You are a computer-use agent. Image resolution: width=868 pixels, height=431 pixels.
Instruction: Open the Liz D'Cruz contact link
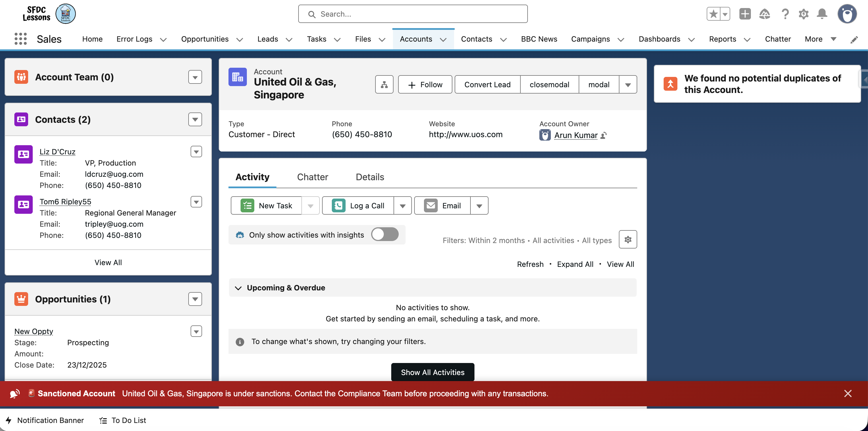pos(57,152)
